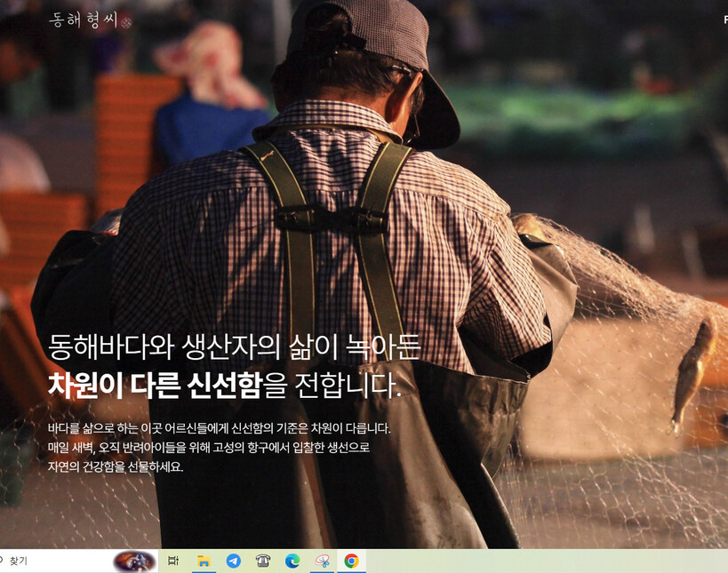The height and width of the screenshot is (573, 728).
Task: Switch to Microsoft Edge in the taskbar
Action: 292,561
